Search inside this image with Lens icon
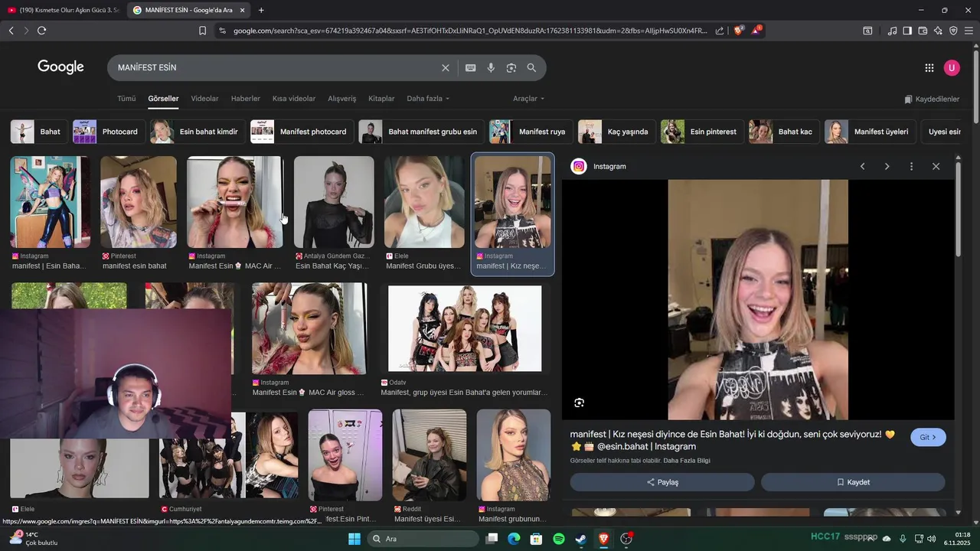Screen dimensions: 980x551 [x=580, y=403]
